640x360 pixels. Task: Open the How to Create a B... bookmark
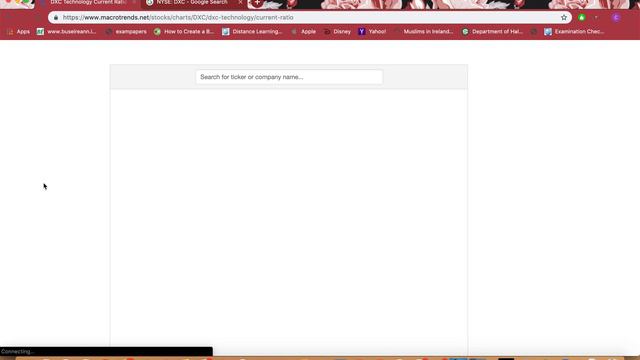tap(184, 31)
